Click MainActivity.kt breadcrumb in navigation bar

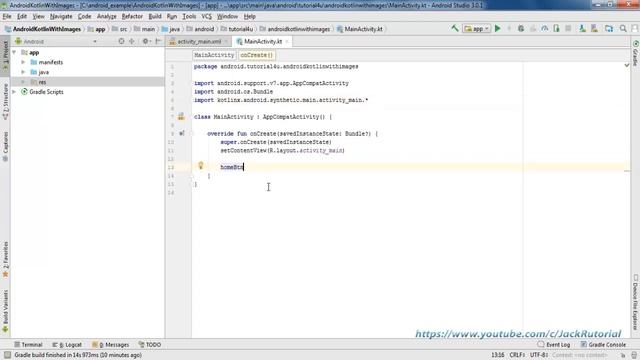click(x=360, y=29)
